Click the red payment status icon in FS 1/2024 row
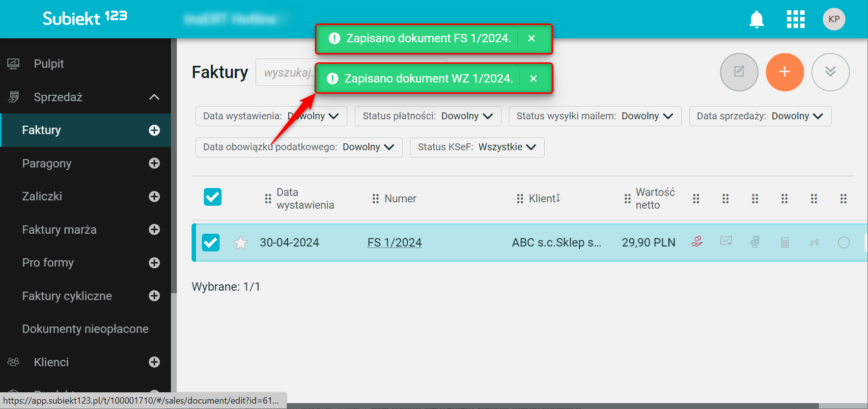This screenshot has width=868, height=409. pyautogui.click(x=697, y=242)
